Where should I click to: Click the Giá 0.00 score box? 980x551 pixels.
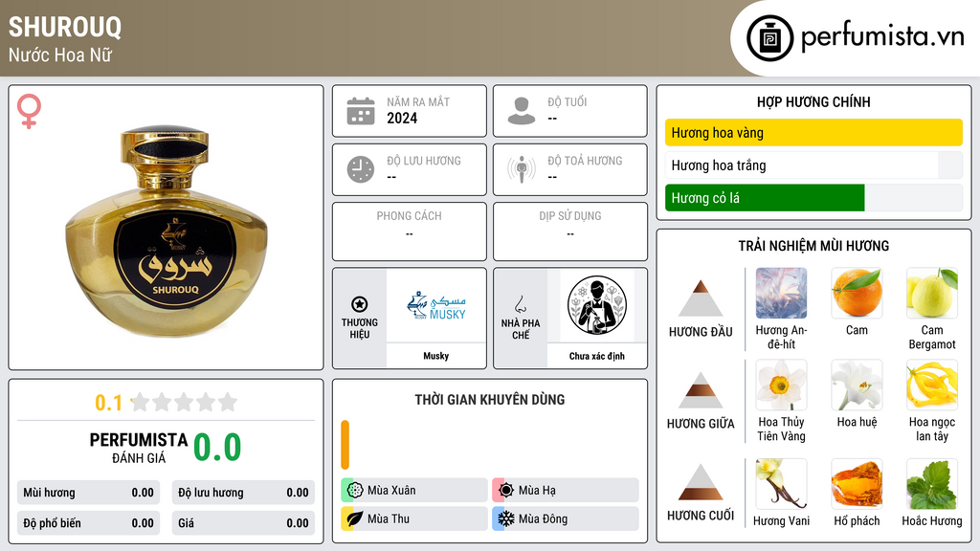point(243,523)
